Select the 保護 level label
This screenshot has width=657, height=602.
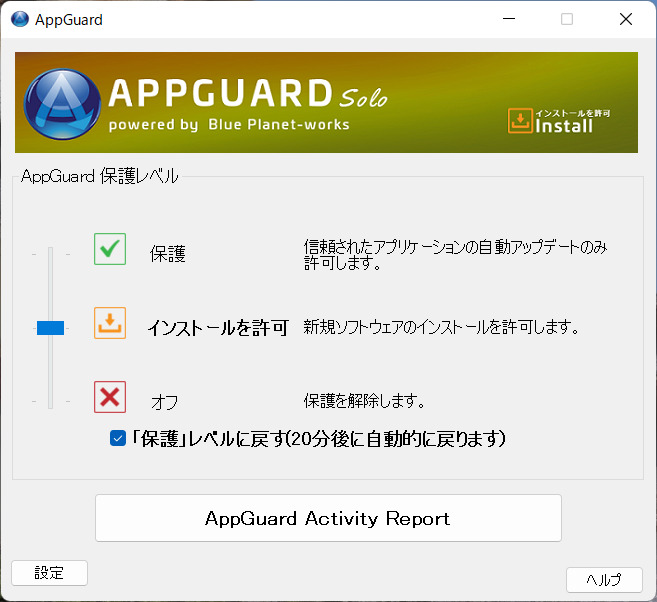click(168, 254)
